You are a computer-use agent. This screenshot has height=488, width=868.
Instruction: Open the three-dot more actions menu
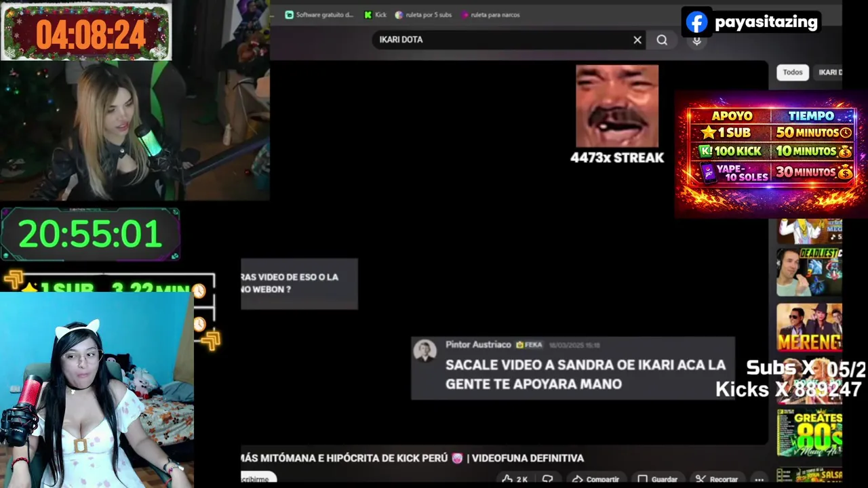pyautogui.click(x=759, y=479)
